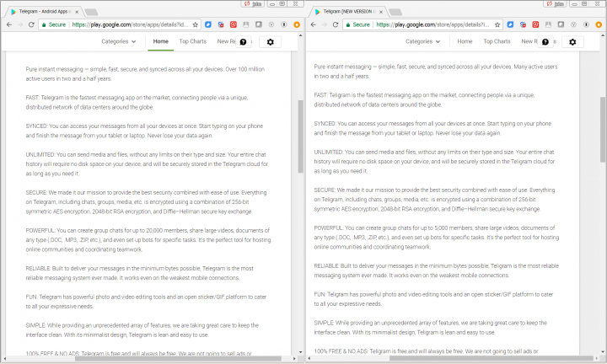Click blue tag extension icon in right window
607x364 pixels.
click(510, 24)
